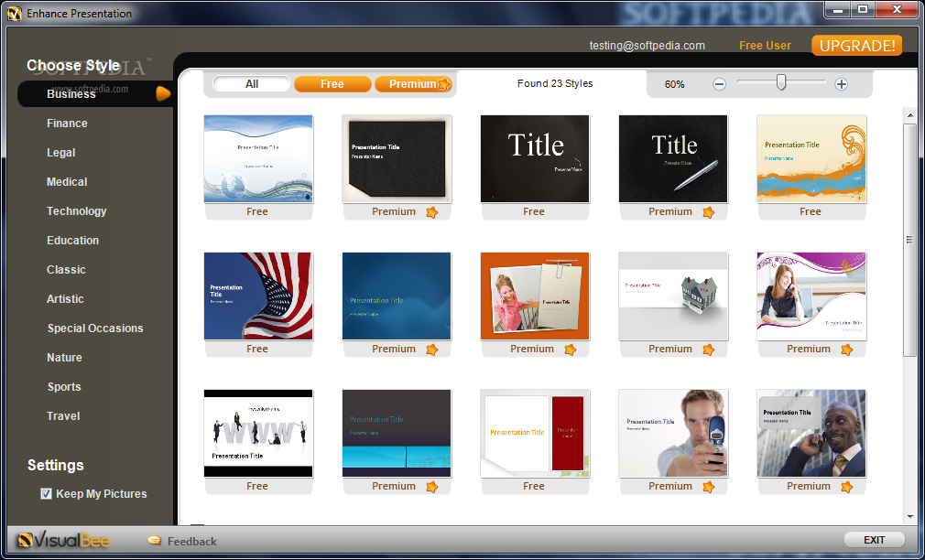Image resolution: width=925 pixels, height=560 pixels.
Task: Click the scrollbar down arrow
Action: [x=909, y=517]
